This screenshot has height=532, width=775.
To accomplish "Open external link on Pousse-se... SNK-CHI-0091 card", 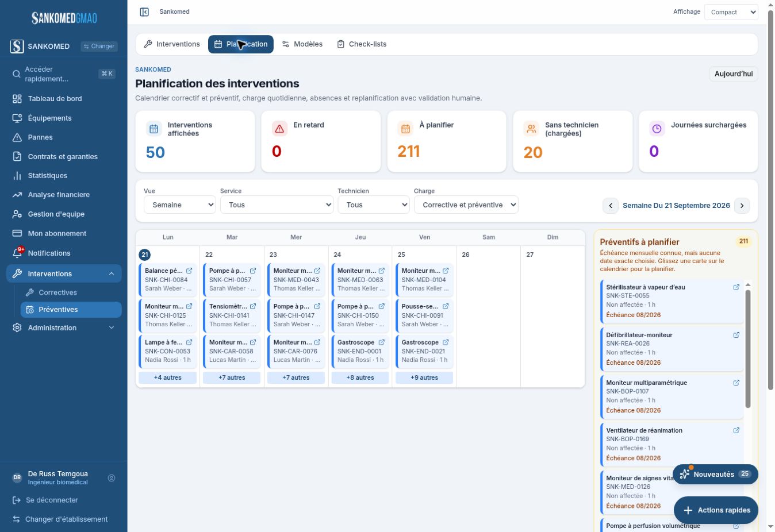I will coord(446,306).
